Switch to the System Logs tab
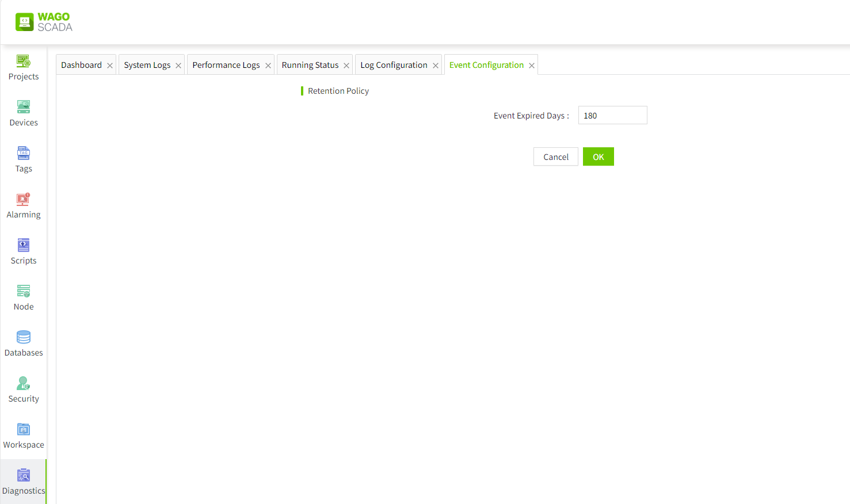The height and width of the screenshot is (504, 850). pyautogui.click(x=147, y=65)
